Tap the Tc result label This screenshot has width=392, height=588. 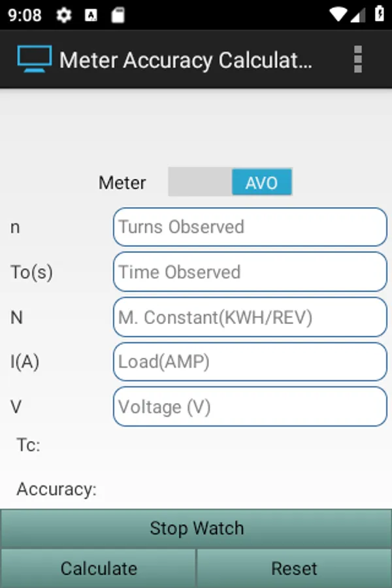pos(29,445)
